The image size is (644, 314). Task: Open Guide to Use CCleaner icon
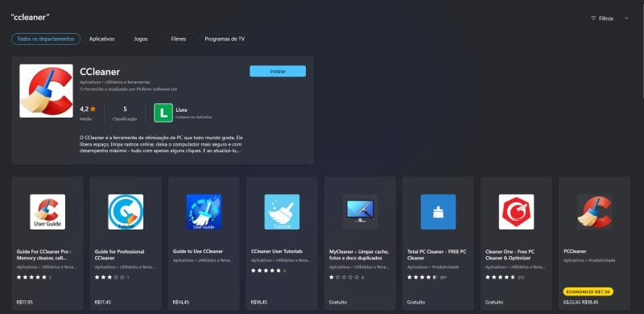(x=204, y=212)
